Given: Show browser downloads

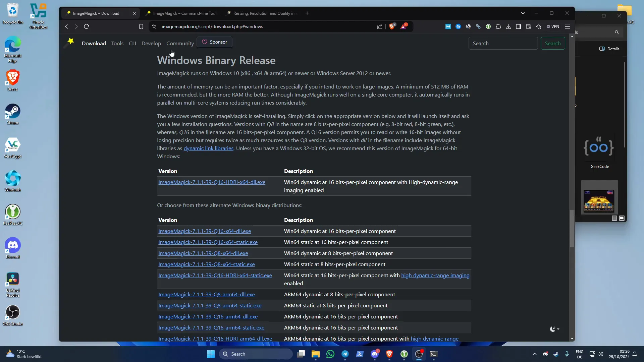Looking at the screenshot, I should (508, 26).
